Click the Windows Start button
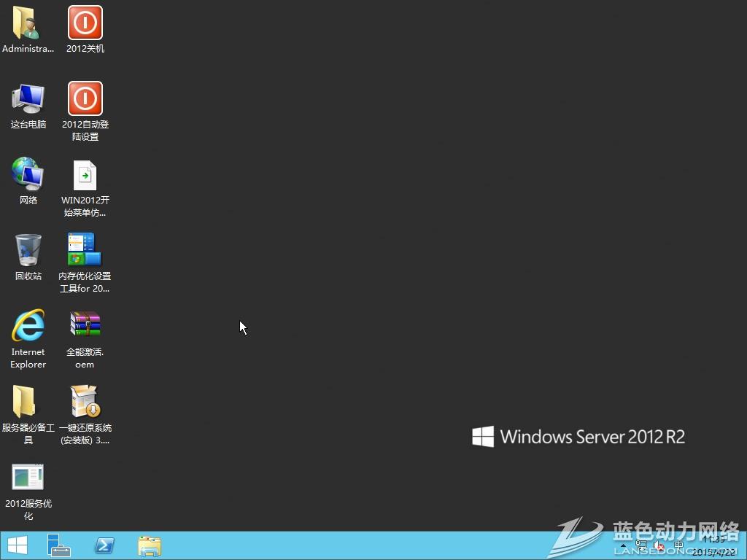Viewport: 747px width, 560px height. coord(18,545)
